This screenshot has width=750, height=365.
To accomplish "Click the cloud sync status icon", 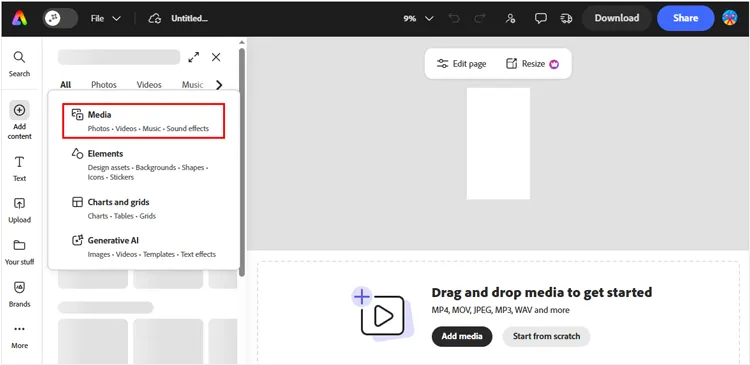I will click(154, 19).
